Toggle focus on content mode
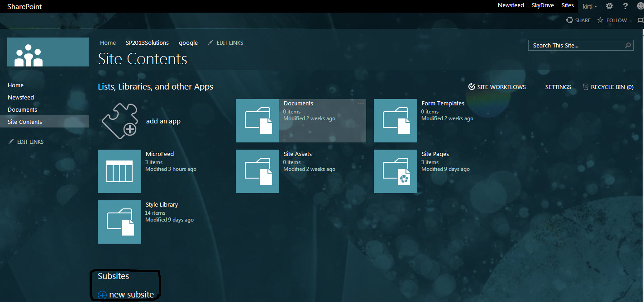This screenshot has width=644, height=302. tap(640, 20)
